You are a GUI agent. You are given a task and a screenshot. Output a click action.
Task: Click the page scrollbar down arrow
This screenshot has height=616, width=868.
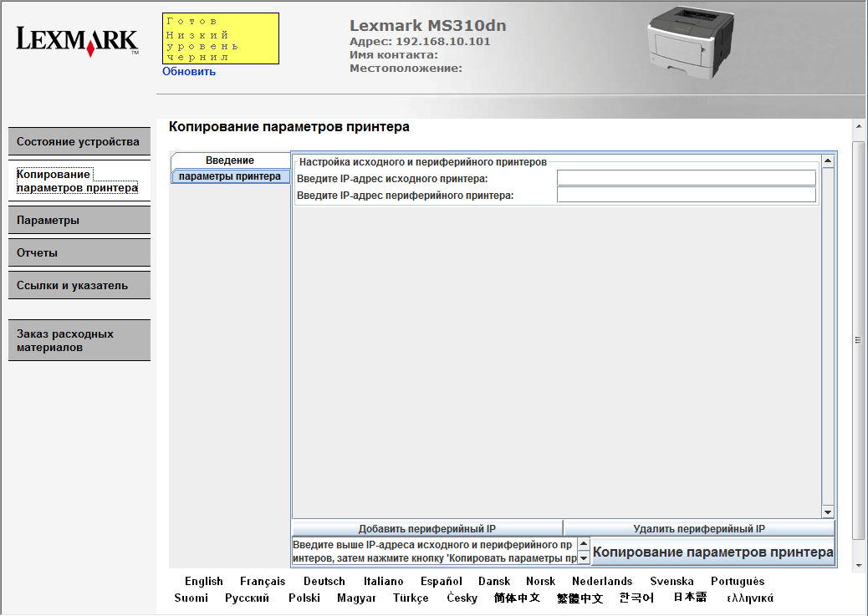[859, 566]
